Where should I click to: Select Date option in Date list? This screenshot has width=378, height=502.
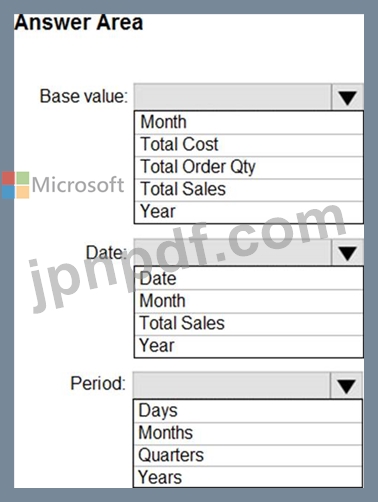(x=249, y=278)
